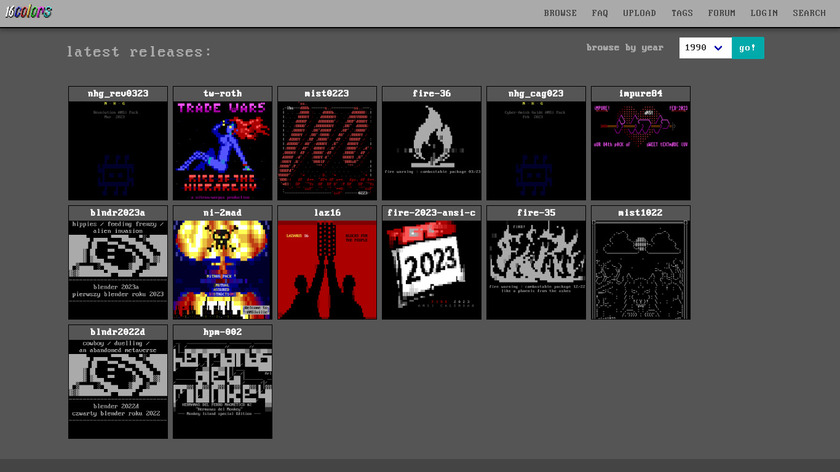
Task: Open the fire-2023-ansi-c calendar pack
Action: pos(432,269)
